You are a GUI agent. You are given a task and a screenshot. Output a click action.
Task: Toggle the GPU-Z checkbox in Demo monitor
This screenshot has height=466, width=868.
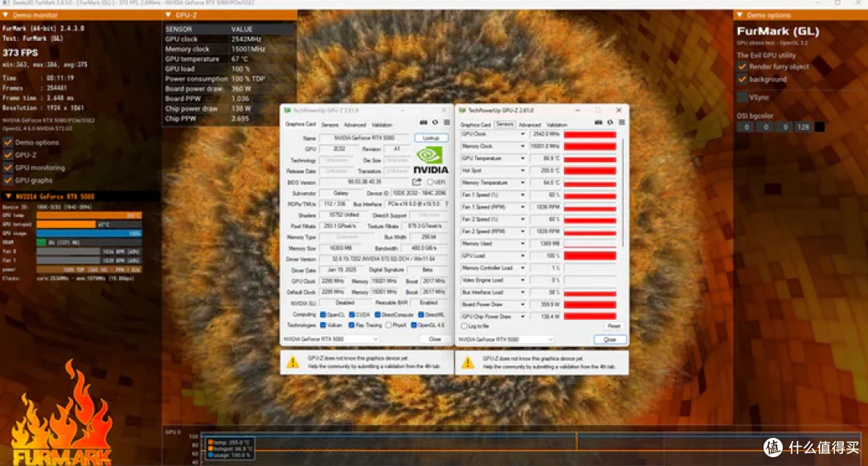point(8,155)
